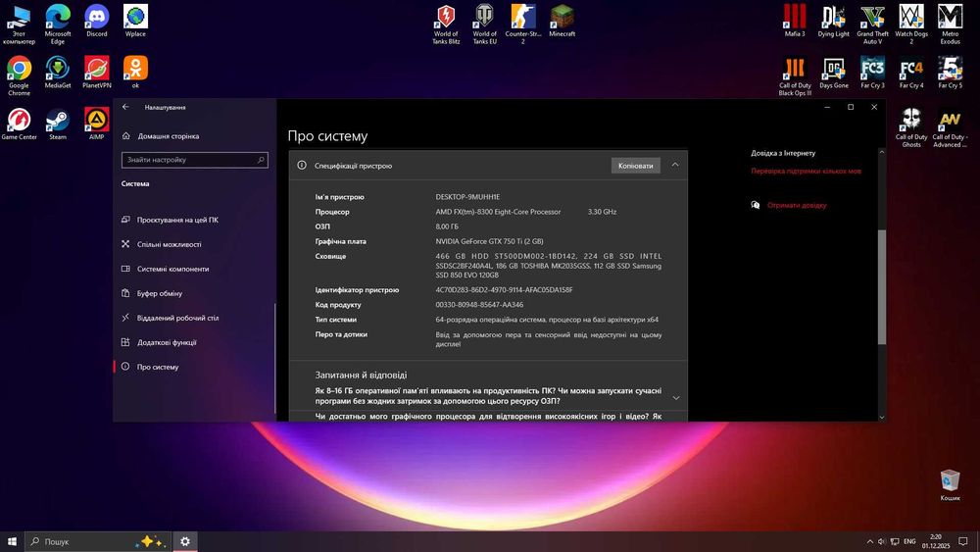Show hidden system tray icons
Screen dimensions: 980x552
[870, 541]
